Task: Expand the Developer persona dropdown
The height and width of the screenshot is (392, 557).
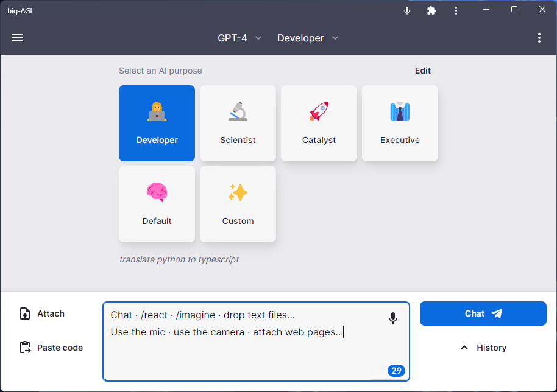Action: click(x=308, y=38)
